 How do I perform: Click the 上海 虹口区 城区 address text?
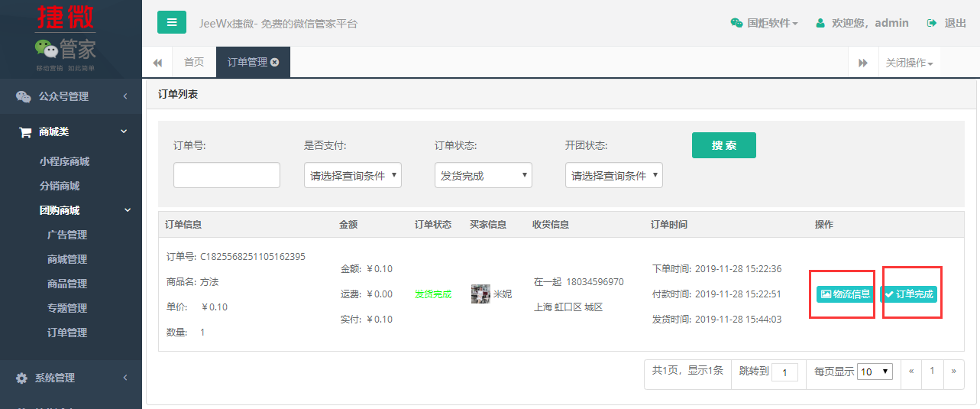tap(568, 307)
